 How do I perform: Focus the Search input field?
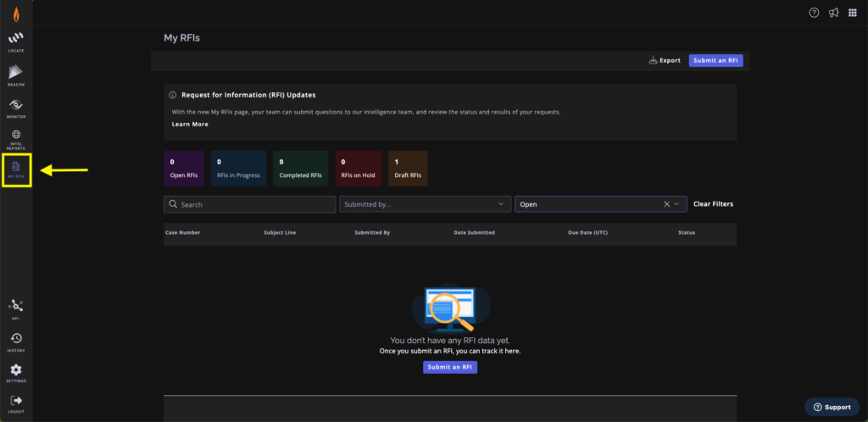pos(250,204)
